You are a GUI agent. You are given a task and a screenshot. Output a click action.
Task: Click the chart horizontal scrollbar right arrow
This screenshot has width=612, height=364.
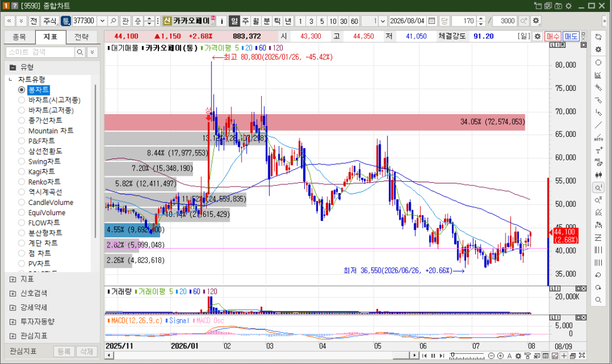[x=414, y=356]
